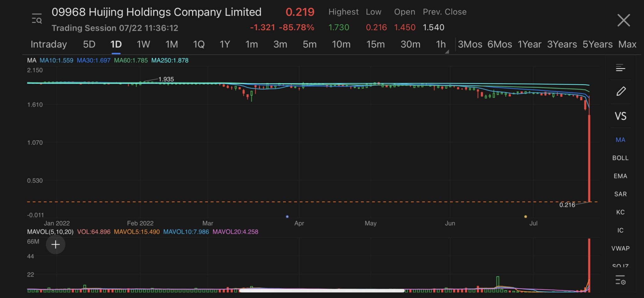
Task: Click the 0.216 low price label
Action: 567,205
